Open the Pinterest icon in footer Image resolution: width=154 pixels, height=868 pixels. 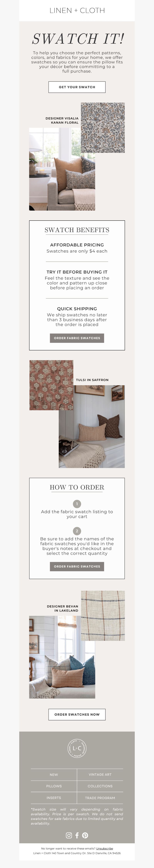(85, 835)
